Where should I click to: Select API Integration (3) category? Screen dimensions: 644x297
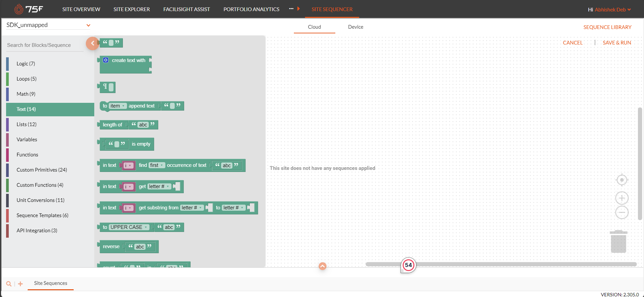coord(50,231)
